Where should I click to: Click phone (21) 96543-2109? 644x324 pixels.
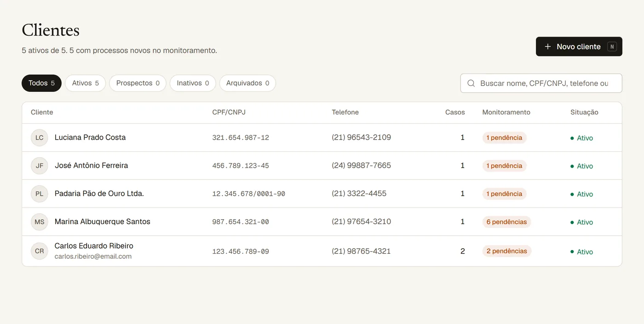pos(361,137)
